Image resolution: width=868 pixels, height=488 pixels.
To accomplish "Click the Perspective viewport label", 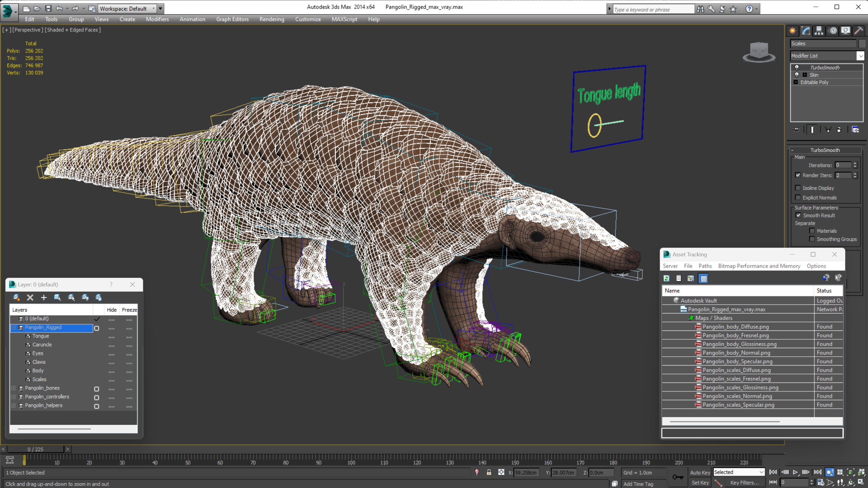I will (x=28, y=29).
